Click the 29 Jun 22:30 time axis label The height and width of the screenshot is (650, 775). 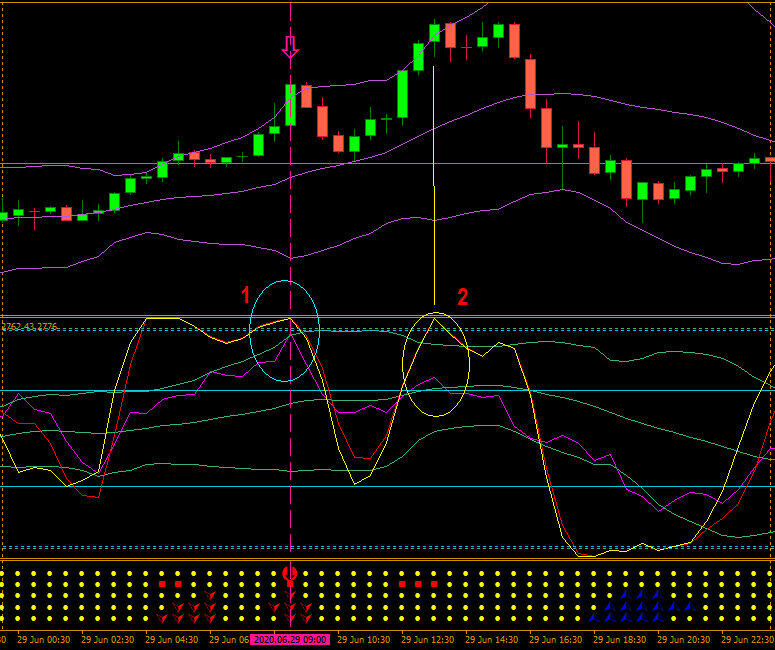click(x=748, y=640)
